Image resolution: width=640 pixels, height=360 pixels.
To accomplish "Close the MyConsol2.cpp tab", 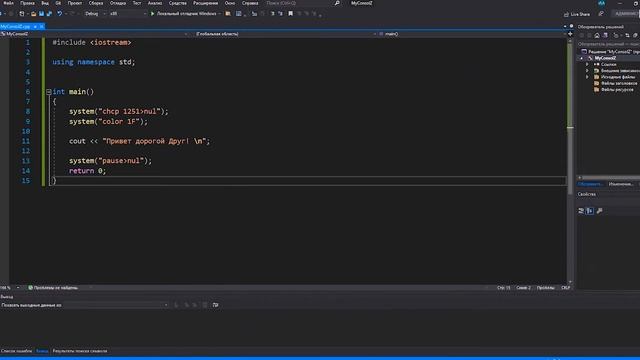I will [42, 27].
